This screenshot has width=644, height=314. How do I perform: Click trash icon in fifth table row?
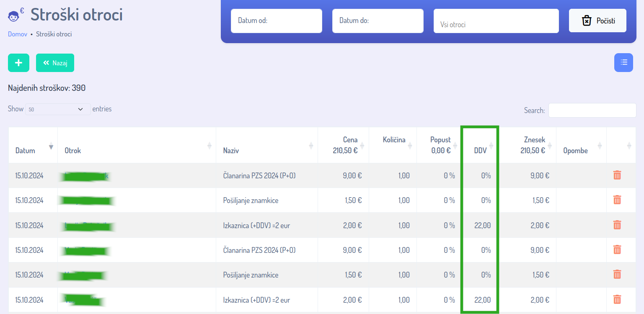pos(617,275)
